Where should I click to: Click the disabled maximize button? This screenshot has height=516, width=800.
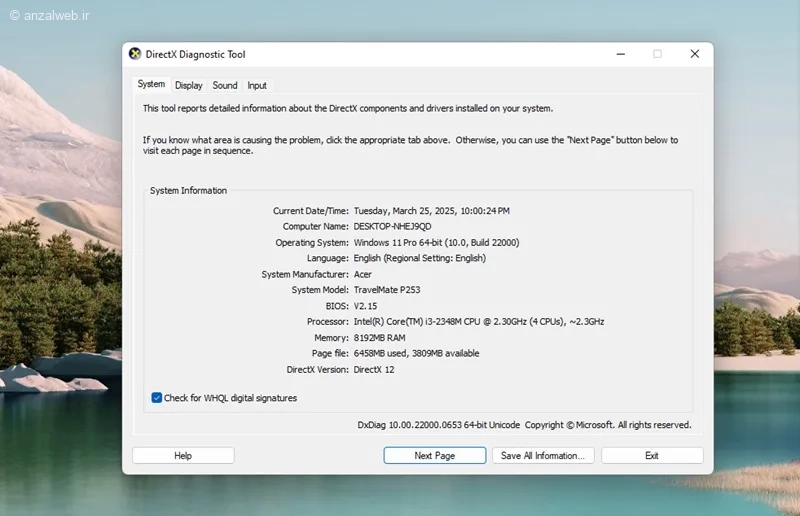(x=657, y=54)
